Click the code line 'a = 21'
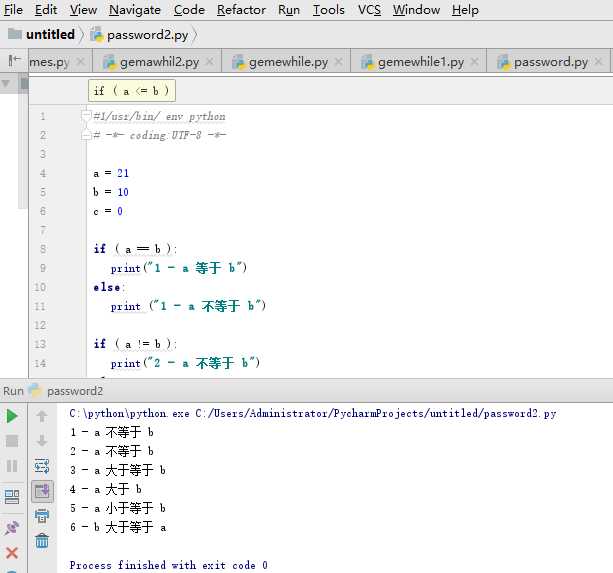 (111, 173)
